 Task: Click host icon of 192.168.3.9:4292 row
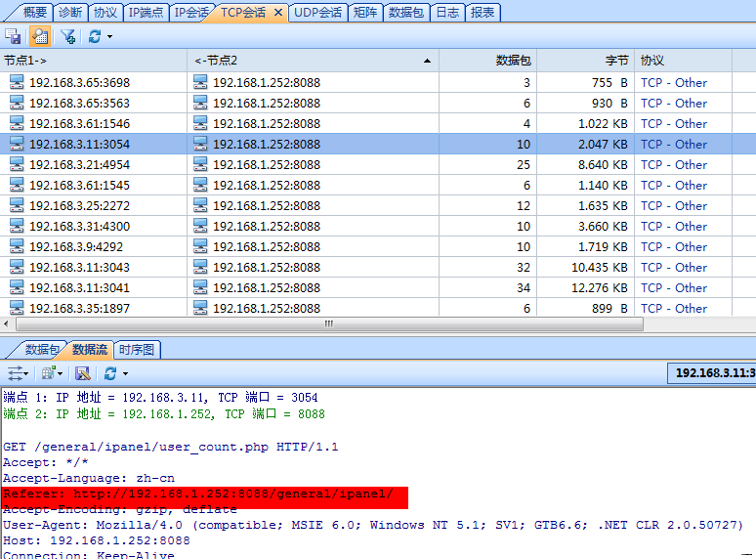(17, 246)
